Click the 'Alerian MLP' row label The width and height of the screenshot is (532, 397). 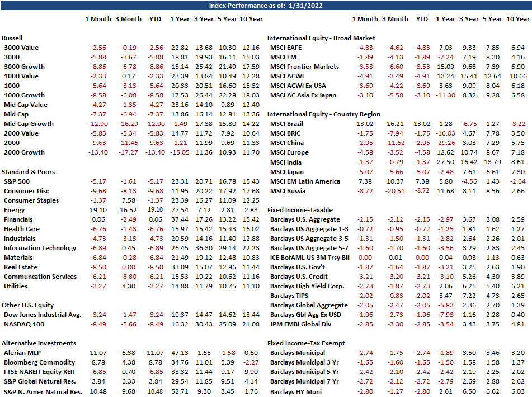point(22,353)
